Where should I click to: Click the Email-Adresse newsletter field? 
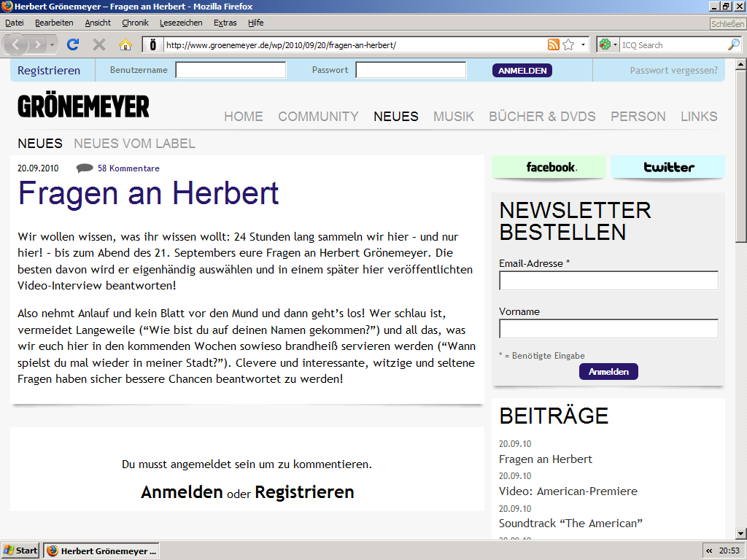(608, 281)
